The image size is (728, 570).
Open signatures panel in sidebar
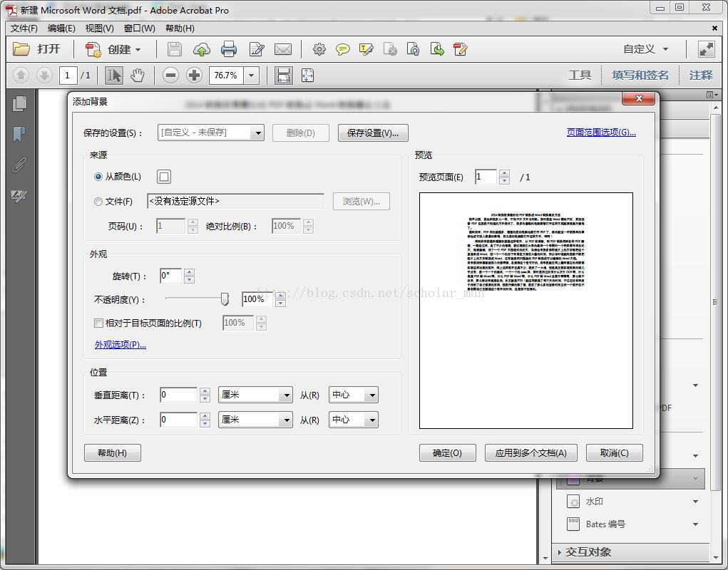pyautogui.click(x=19, y=196)
